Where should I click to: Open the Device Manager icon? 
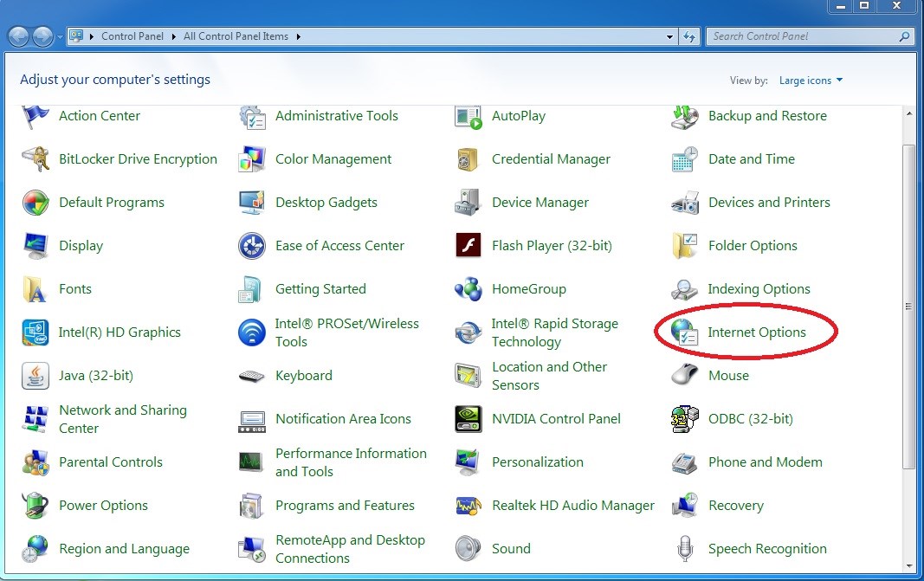(x=468, y=203)
